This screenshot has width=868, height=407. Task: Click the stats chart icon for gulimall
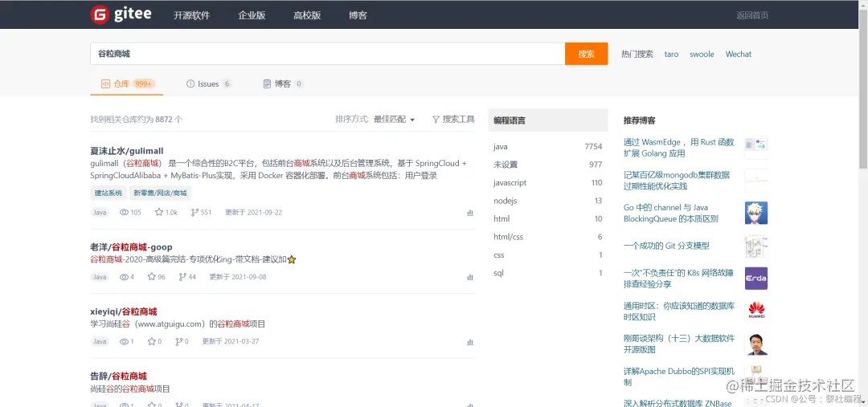click(470, 213)
